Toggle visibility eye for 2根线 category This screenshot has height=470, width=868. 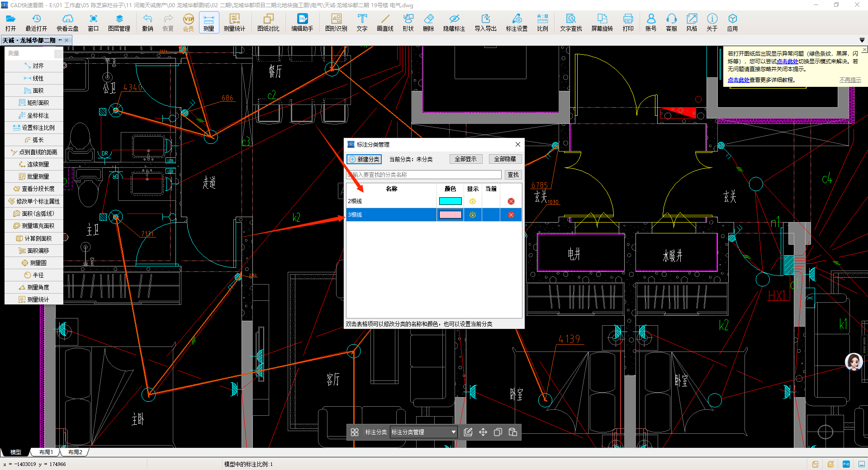[473, 201]
